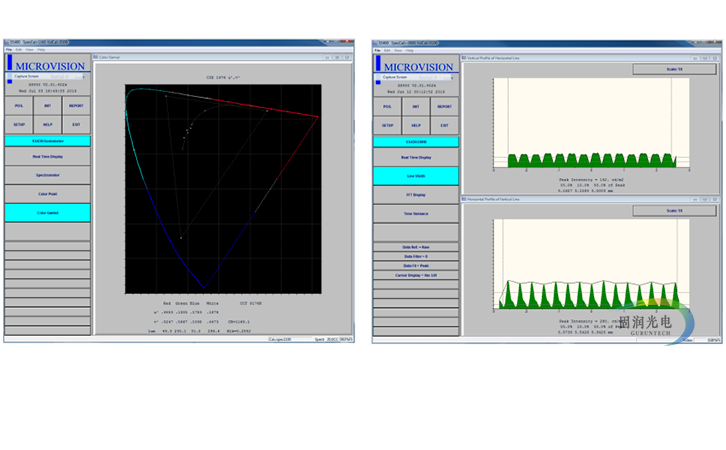Screen dimensions: 726x450
Task: Click REPORT button in right window
Action: click(444, 107)
